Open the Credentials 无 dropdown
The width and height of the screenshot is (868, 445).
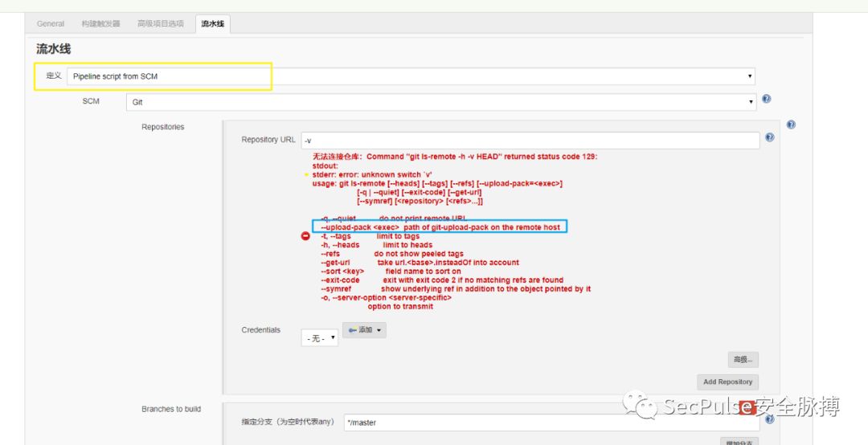[x=319, y=338]
